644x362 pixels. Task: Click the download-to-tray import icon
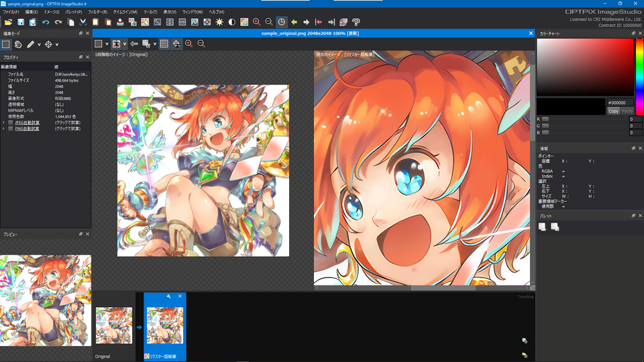coord(120,22)
